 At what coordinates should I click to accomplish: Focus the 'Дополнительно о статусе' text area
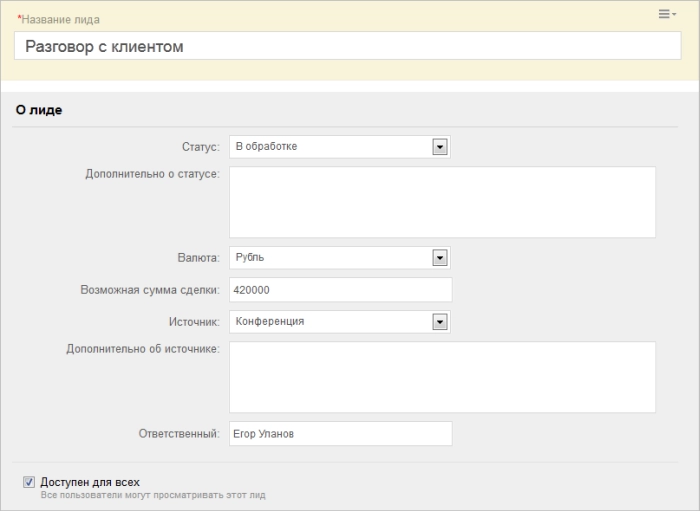point(442,202)
